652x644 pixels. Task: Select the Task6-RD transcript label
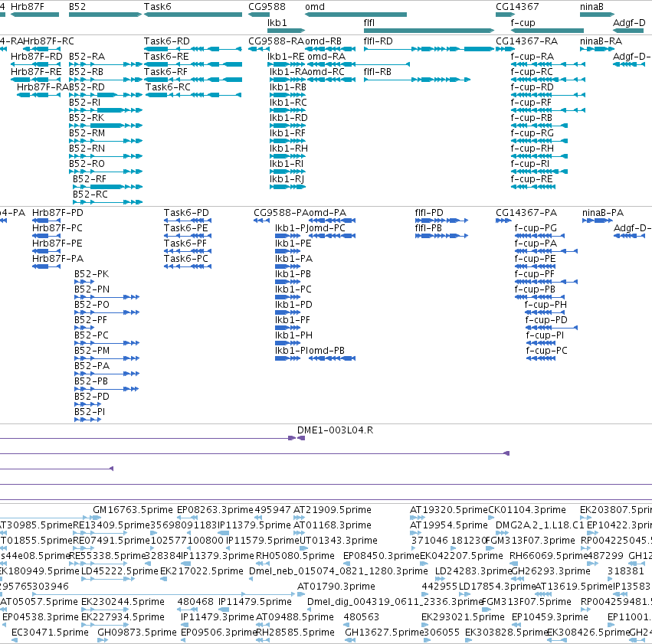[x=167, y=41]
